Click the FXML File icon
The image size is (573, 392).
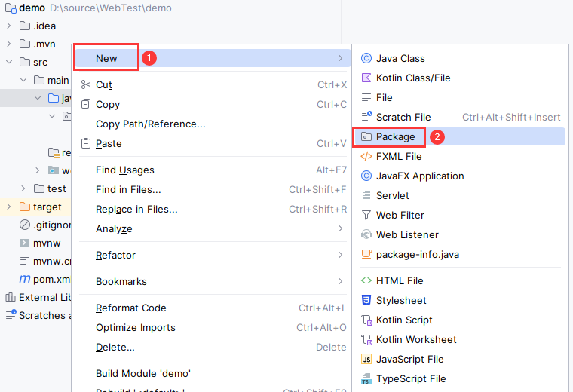[x=366, y=157]
